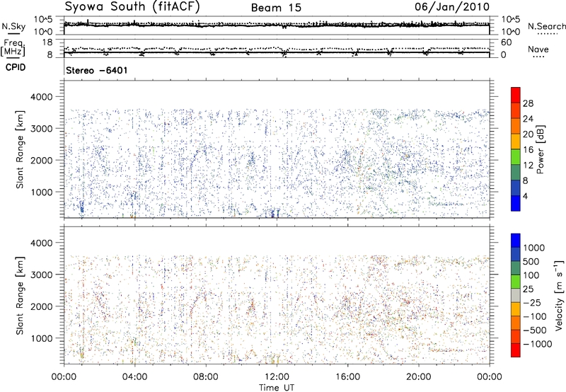Click the date '06/Jan/2010'
Viewport: 566px width, 392px height.
tap(452, 7)
